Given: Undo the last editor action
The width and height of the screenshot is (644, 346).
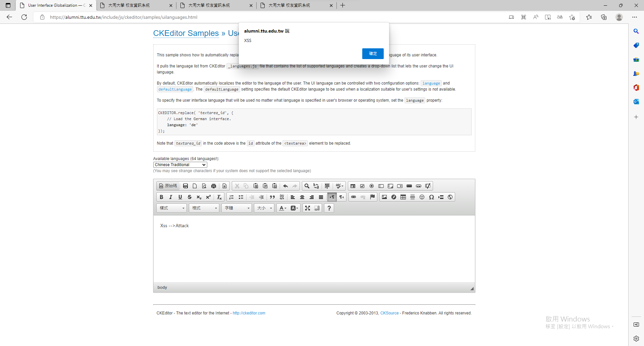Looking at the screenshot, I should coord(285,186).
